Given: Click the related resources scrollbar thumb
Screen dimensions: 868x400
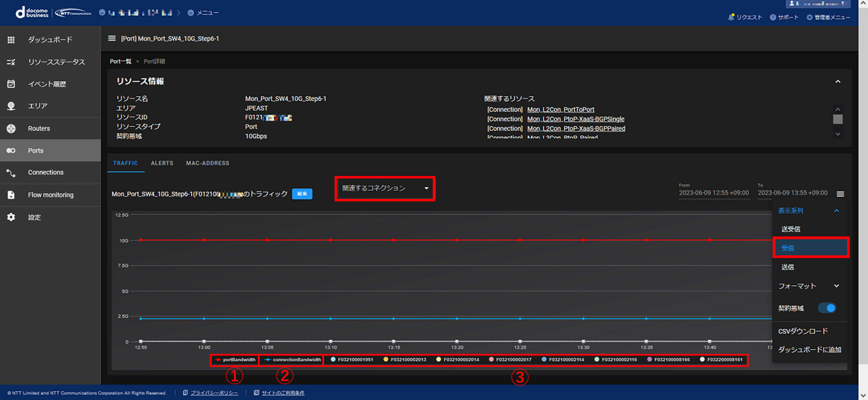Looking at the screenshot, I should (x=838, y=119).
